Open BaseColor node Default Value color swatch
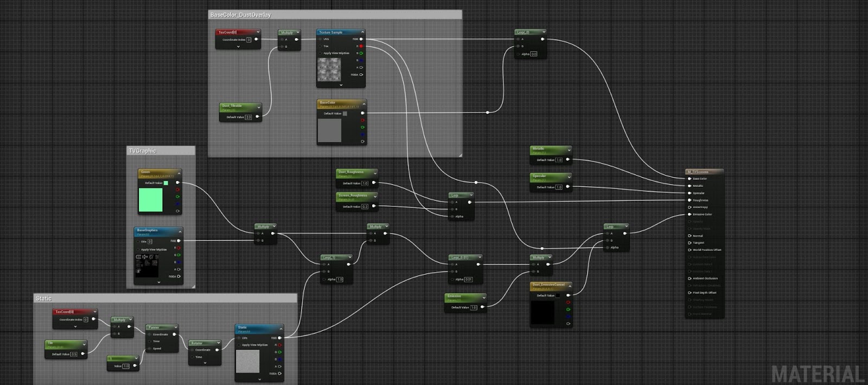 pos(344,113)
